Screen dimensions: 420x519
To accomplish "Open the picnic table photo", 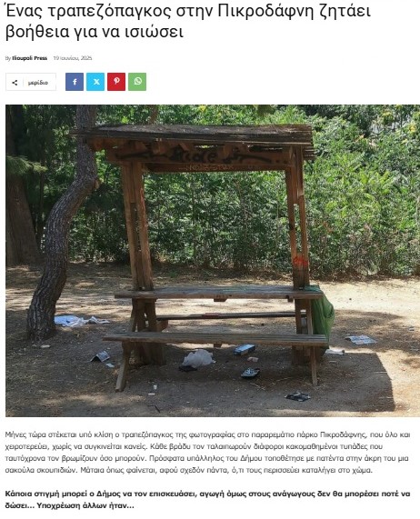I will tap(213, 261).
